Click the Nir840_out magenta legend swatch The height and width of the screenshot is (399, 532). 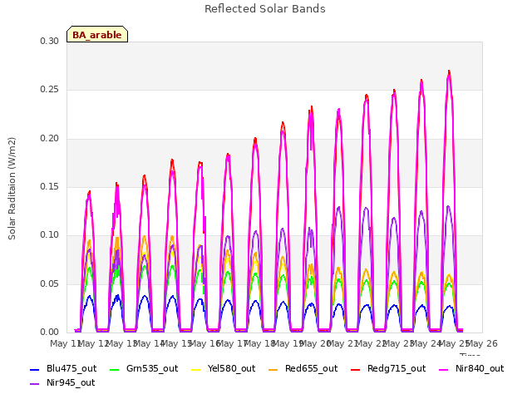pyautogui.click(x=444, y=369)
